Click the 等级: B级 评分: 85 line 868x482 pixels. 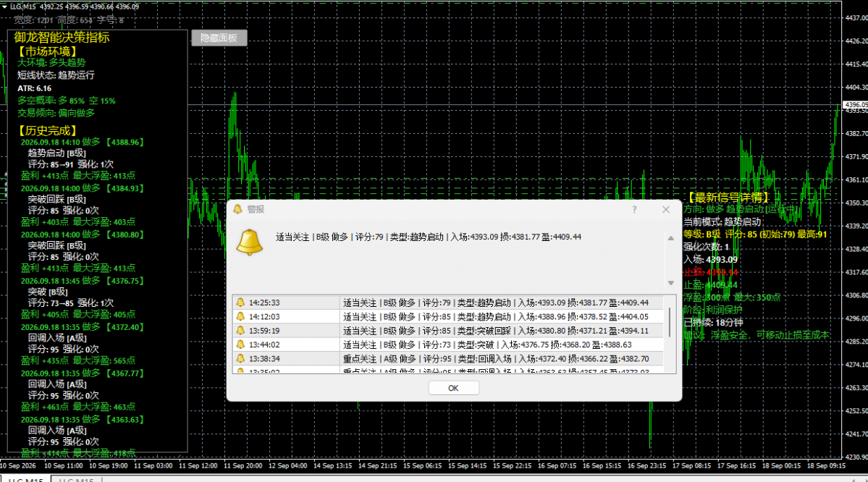(755, 234)
